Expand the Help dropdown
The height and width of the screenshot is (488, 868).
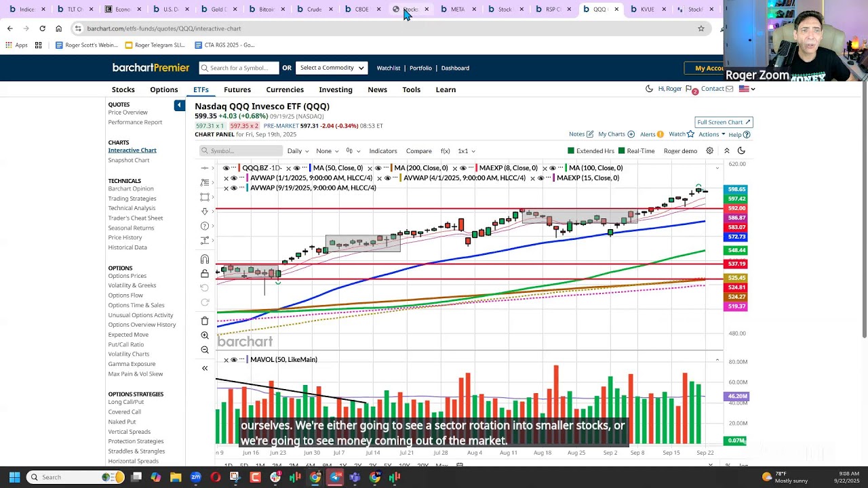739,134
